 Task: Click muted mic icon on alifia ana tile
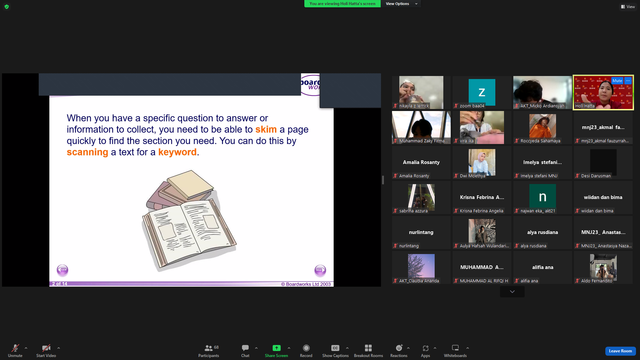point(516,281)
